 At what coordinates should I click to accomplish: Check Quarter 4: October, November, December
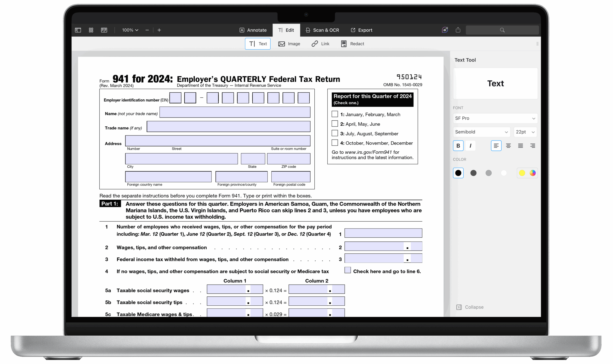(x=335, y=142)
